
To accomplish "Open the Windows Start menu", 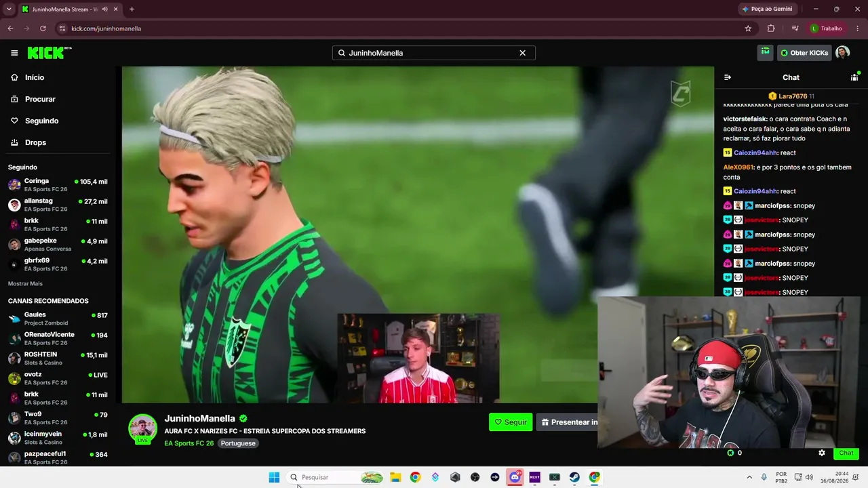I will [274, 477].
